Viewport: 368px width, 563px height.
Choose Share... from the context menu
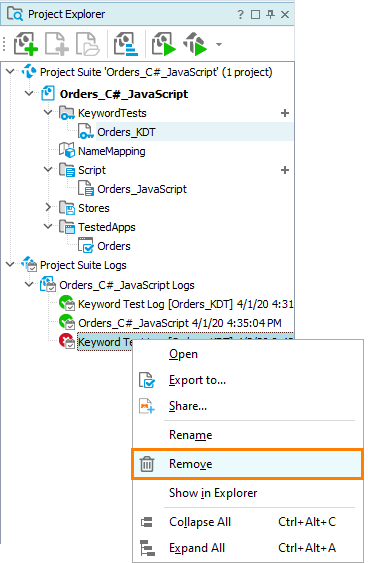pos(248,406)
